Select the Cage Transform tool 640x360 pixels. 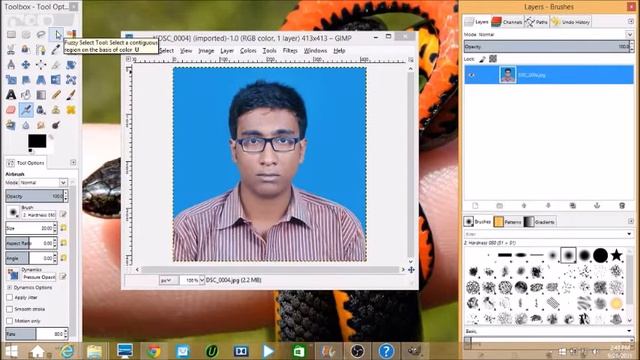click(71, 80)
